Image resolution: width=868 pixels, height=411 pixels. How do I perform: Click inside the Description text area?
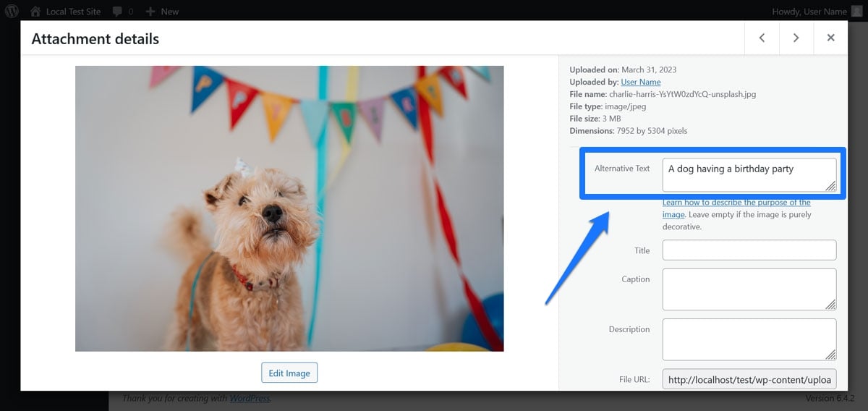749,339
